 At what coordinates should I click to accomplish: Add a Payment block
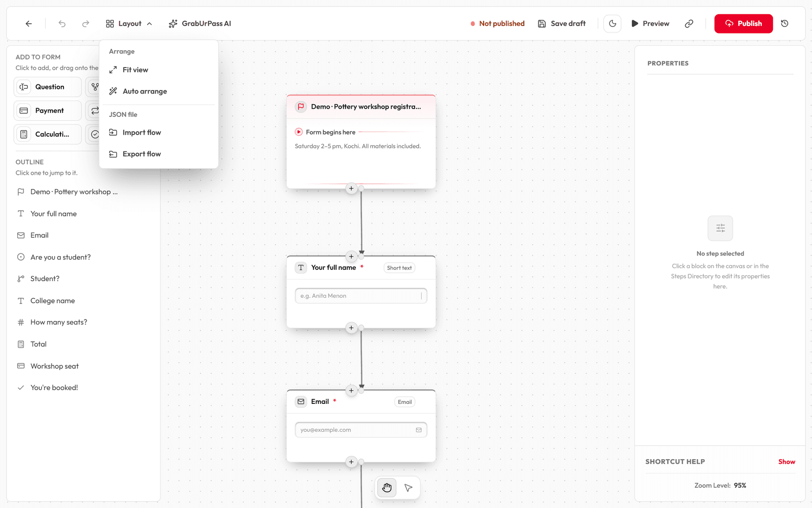pyautogui.click(x=48, y=111)
